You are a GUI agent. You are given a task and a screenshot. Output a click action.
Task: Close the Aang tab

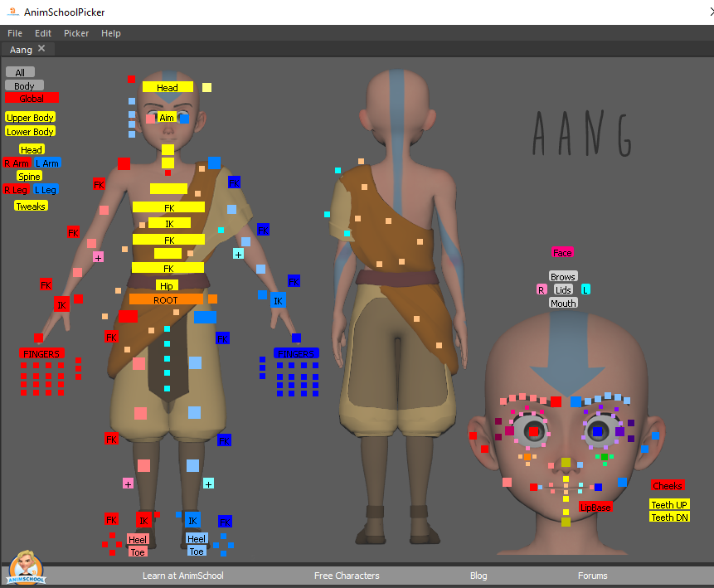(x=41, y=48)
